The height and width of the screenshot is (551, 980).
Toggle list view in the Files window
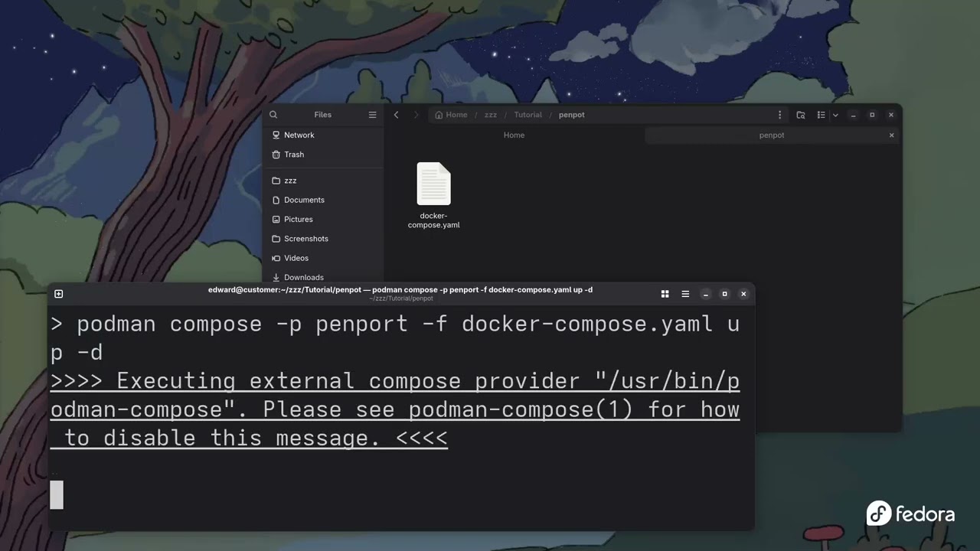point(821,115)
